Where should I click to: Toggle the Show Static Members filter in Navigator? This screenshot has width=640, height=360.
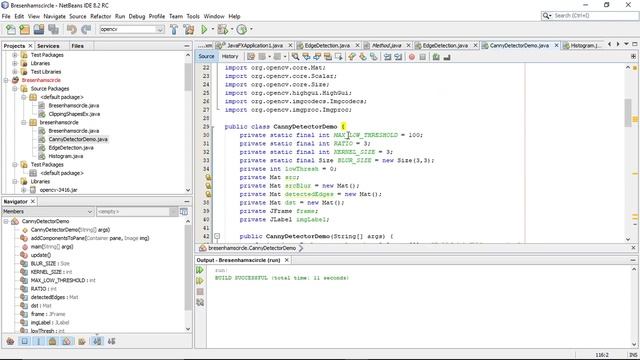pyautogui.click(x=39, y=341)
